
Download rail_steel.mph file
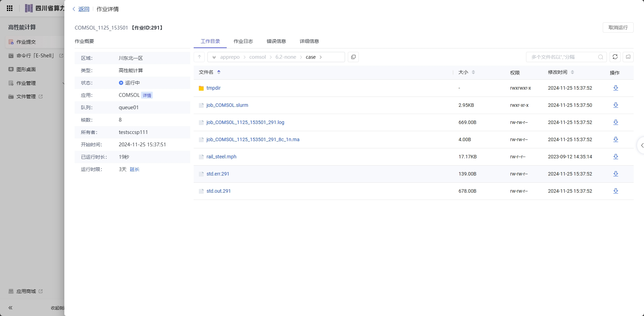tap(616, 157)
